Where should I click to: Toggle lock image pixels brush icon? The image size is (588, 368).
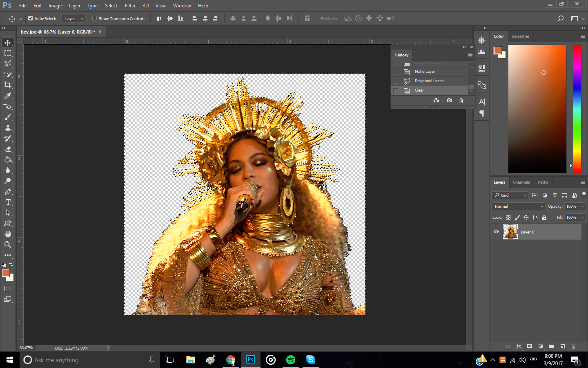[x=517, y=218]
